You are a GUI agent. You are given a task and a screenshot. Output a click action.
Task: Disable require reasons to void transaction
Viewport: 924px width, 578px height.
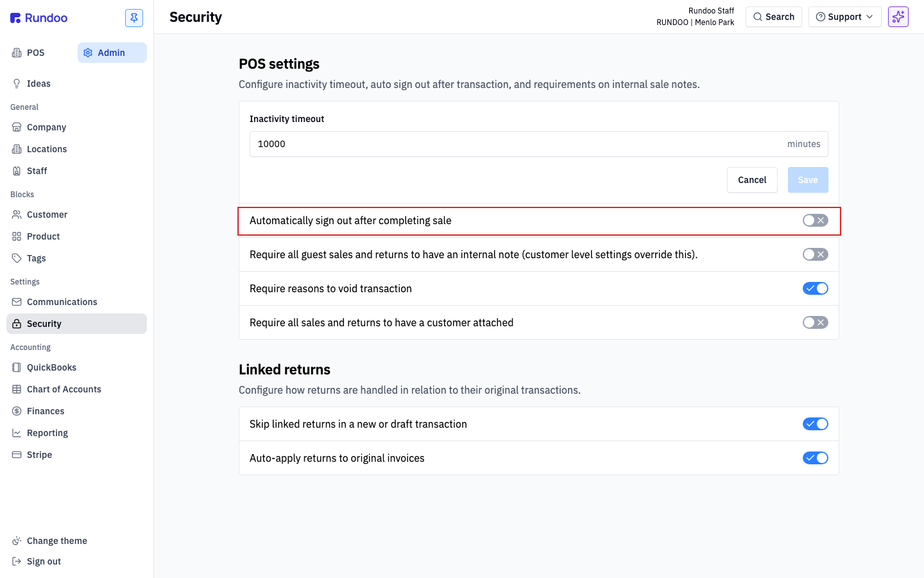tap(816, 288)
